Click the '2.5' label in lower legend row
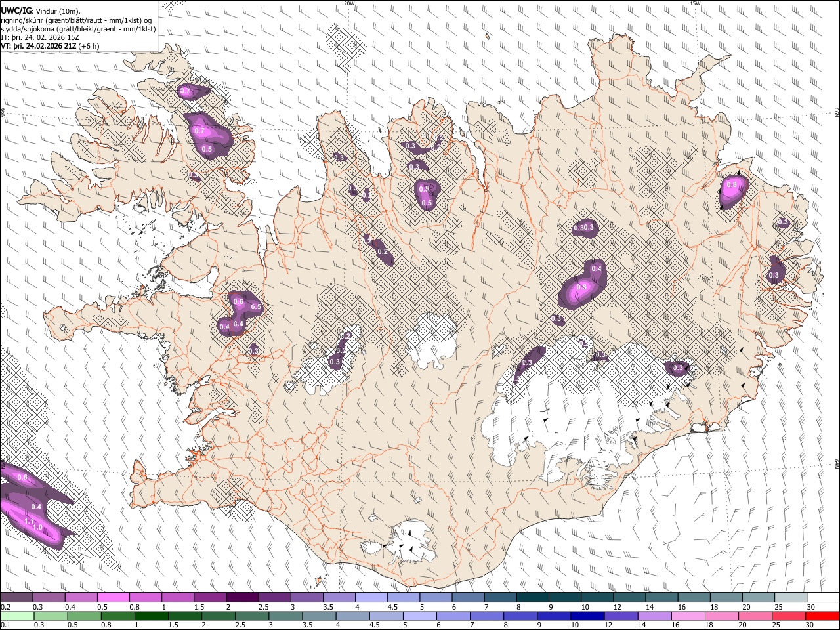Image resolution: width=840 pixels, height=630 pixels. [x=240, y=625]
